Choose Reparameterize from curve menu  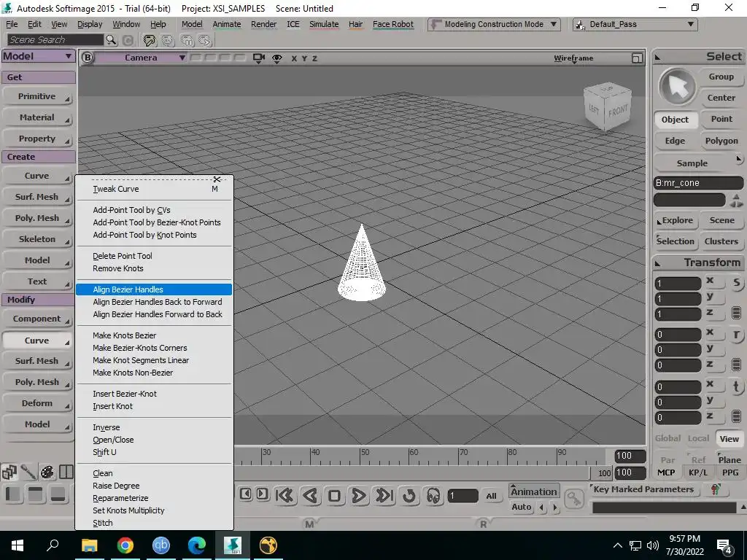coord(154,498)
